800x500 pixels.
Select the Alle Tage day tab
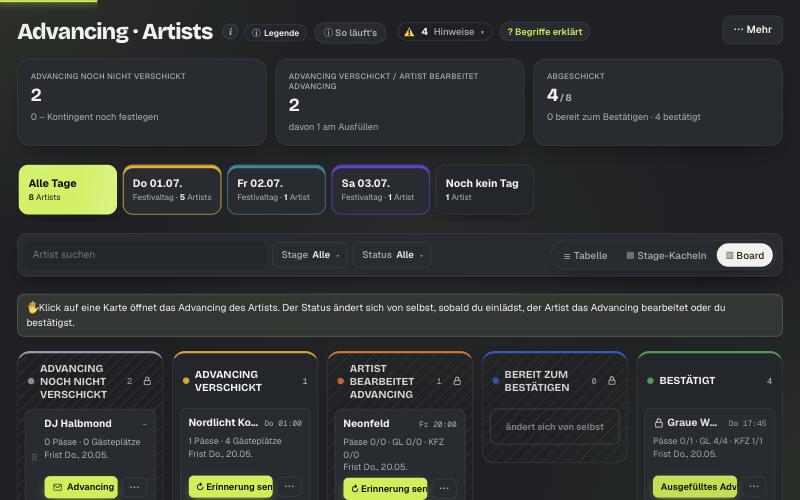point(68,189)
